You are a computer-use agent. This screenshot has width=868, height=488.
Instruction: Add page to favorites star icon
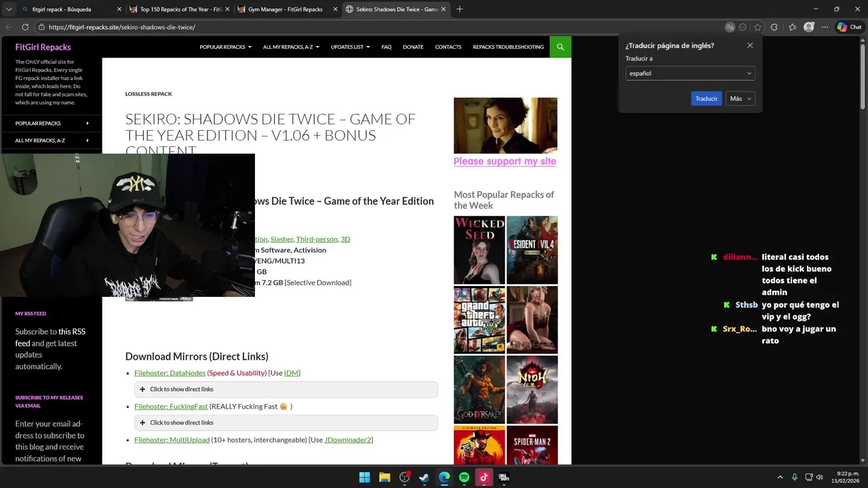tap(757, 27)
